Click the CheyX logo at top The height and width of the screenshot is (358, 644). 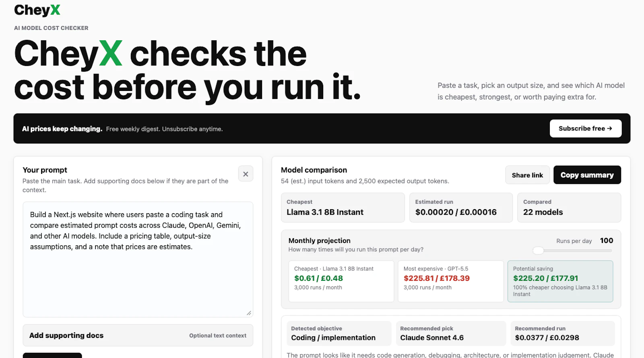37,10
